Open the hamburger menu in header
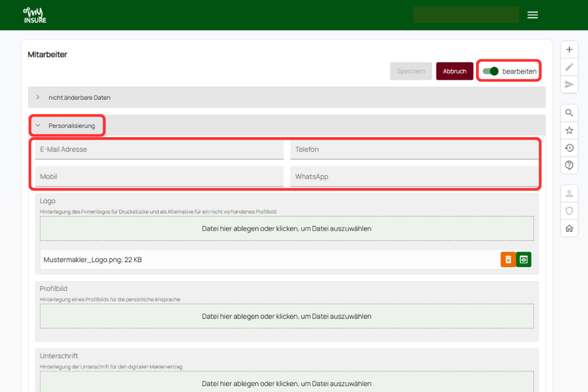Screen dimensions: 588x392 (532, 15)
